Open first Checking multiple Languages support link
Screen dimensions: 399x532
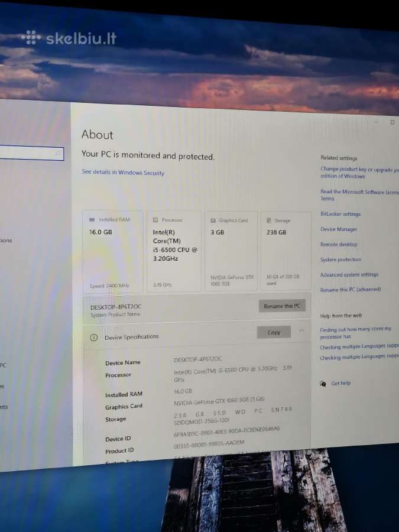click(x=359, y=347)
